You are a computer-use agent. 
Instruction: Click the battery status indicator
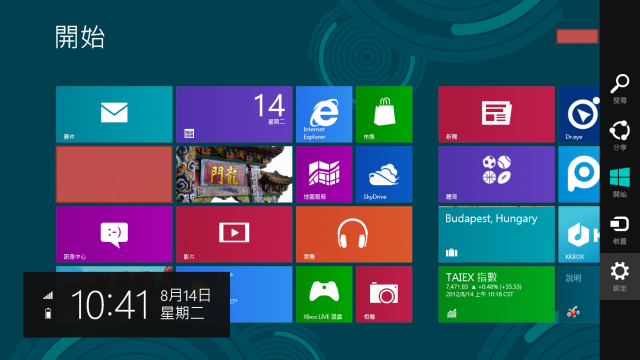(x=48, y=313)
